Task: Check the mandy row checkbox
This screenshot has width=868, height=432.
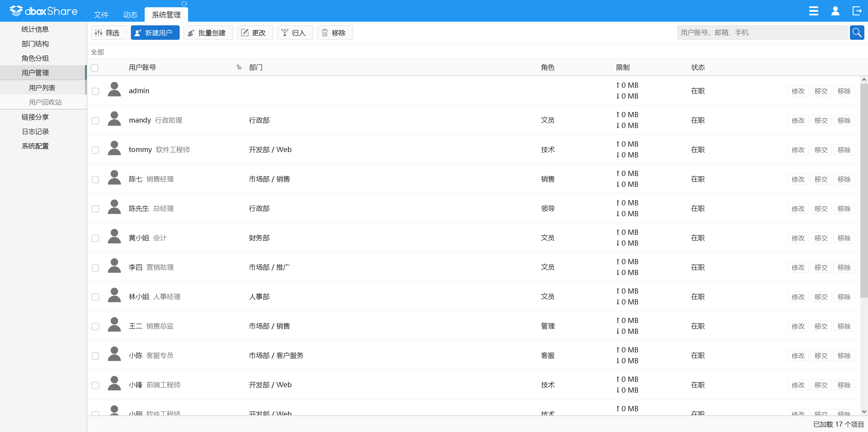Action: (x=95, y=121)
